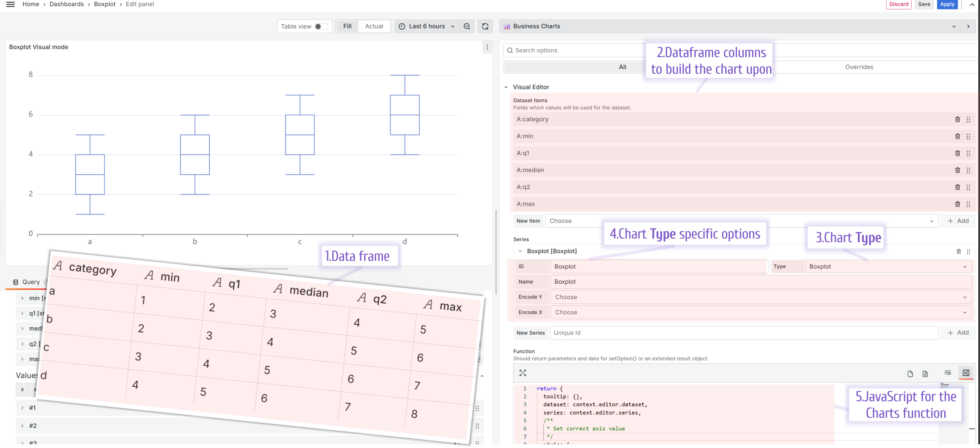
Task: Open the hamburger navigation menu
Action: tap(10, 4)
